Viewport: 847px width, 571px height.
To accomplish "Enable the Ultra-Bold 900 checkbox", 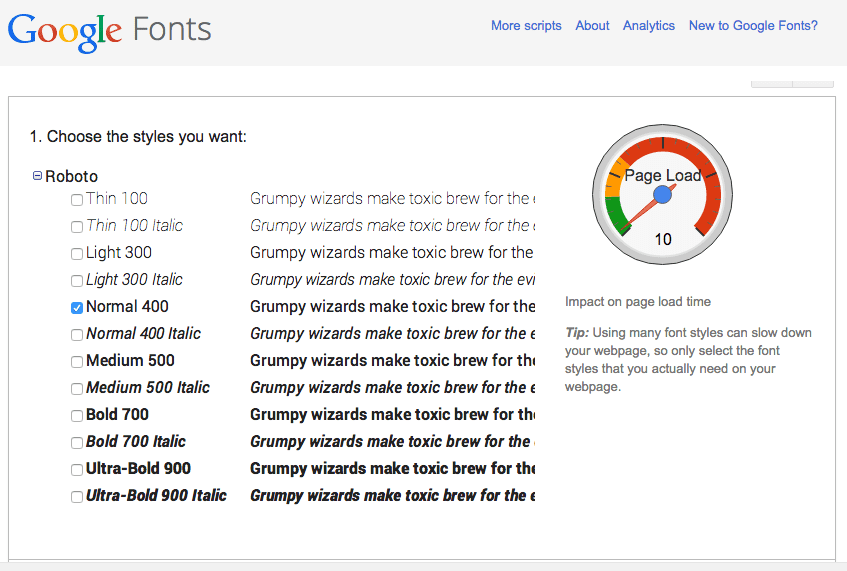I will click(77, 470).
